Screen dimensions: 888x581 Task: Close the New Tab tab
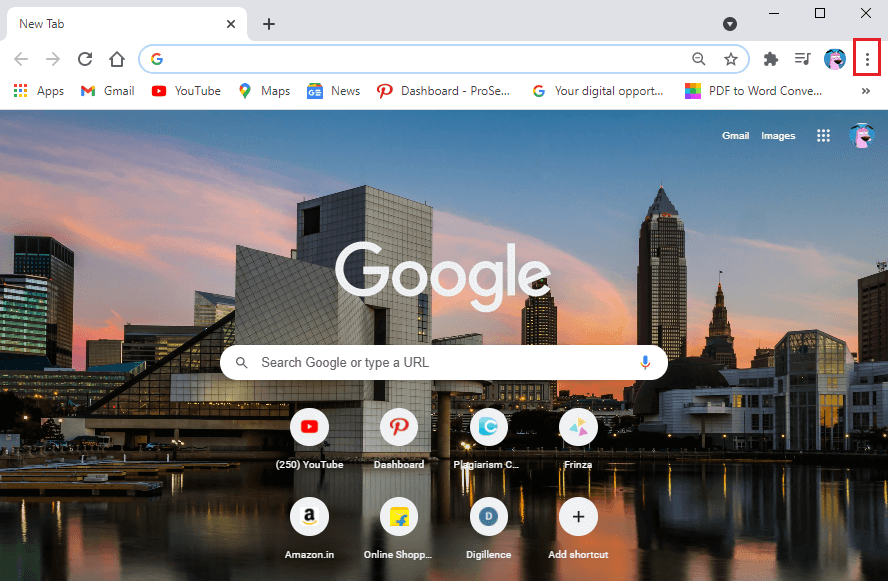(x=230, y=24)
